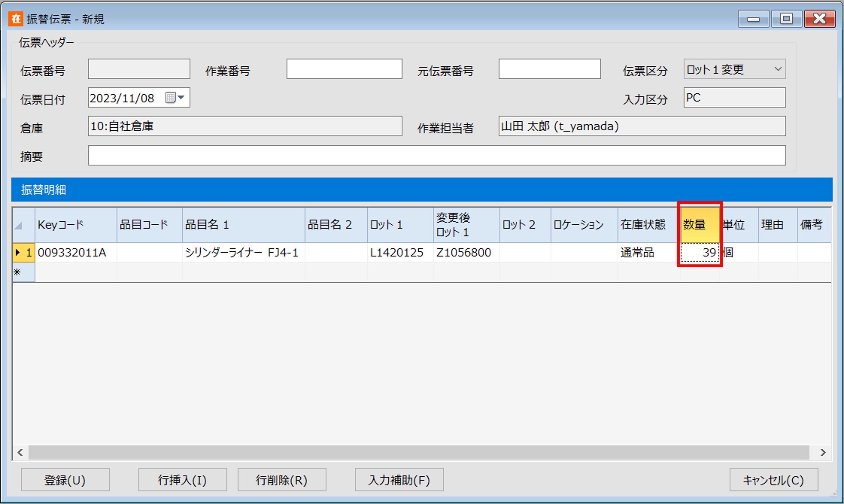Click the ロット 1 column header
This screenshot has width=844, height=504.
400,225
